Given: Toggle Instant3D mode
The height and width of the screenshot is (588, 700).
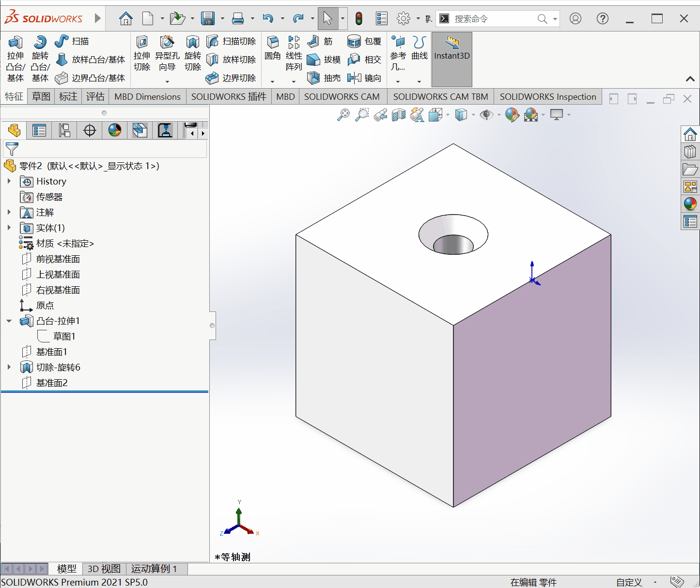Looking at the screenshot, I should click(452, 59).
